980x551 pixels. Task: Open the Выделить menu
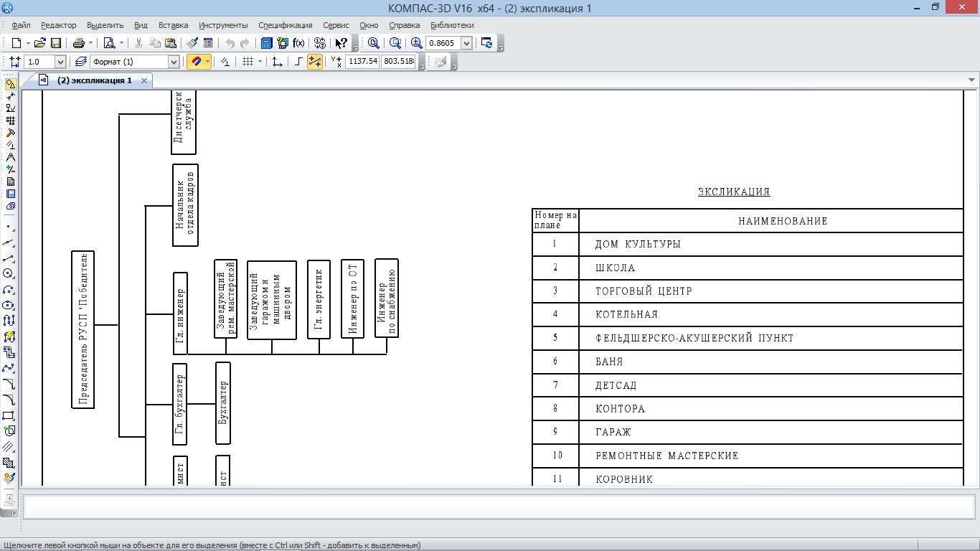(106, 25)
